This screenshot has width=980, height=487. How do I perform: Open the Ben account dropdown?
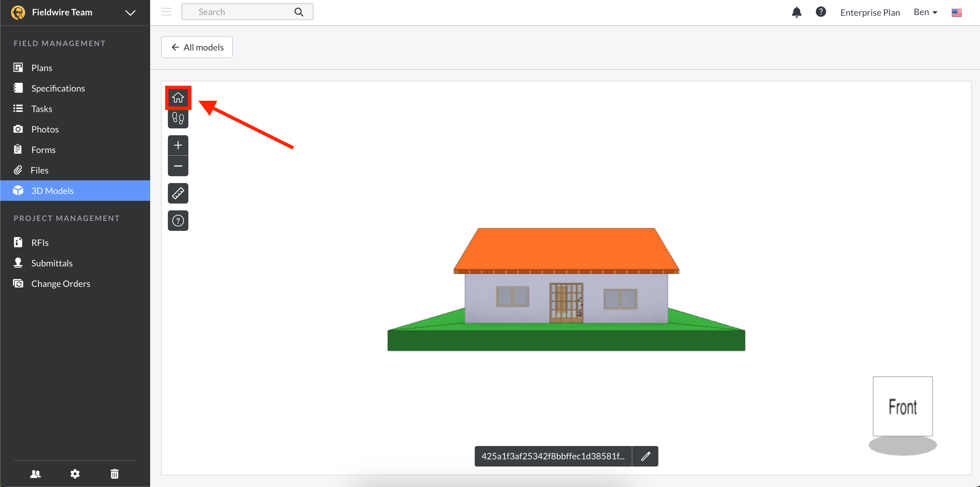pyautogui.click(x=925, y=12)
